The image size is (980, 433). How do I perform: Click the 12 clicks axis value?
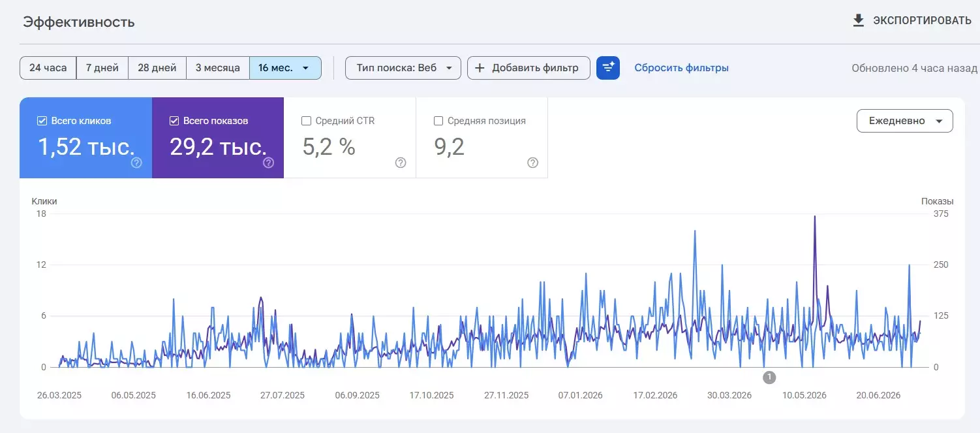[40, 265]
